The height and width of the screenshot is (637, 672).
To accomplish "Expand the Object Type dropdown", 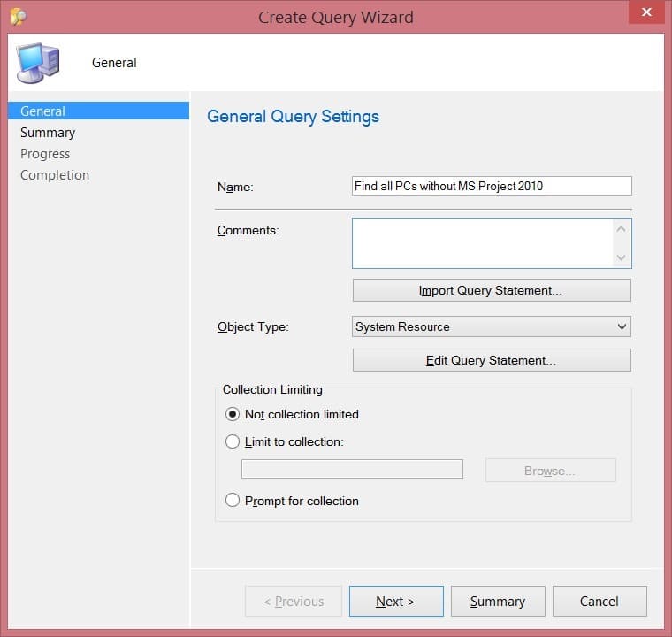I will [x=622, y=326].
